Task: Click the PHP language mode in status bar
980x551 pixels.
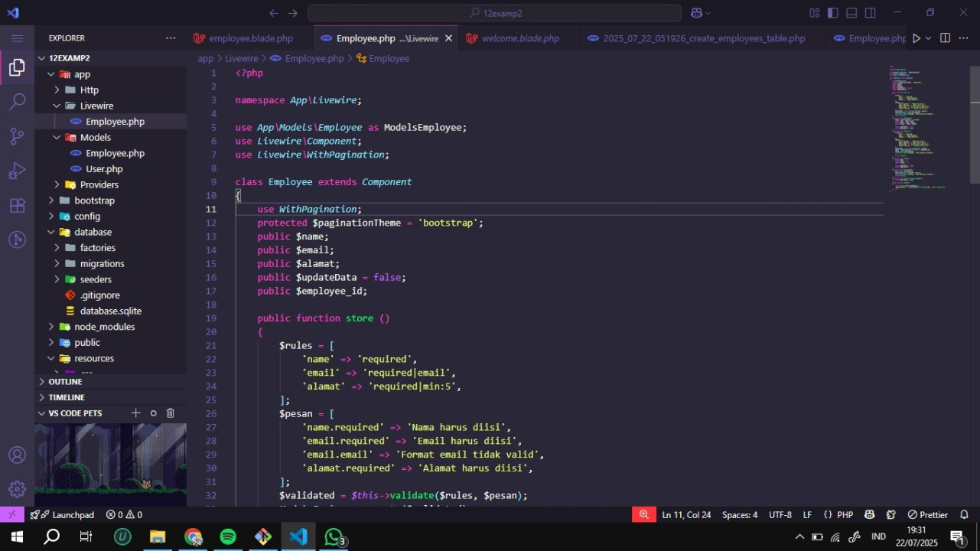Action: (845, 515)
